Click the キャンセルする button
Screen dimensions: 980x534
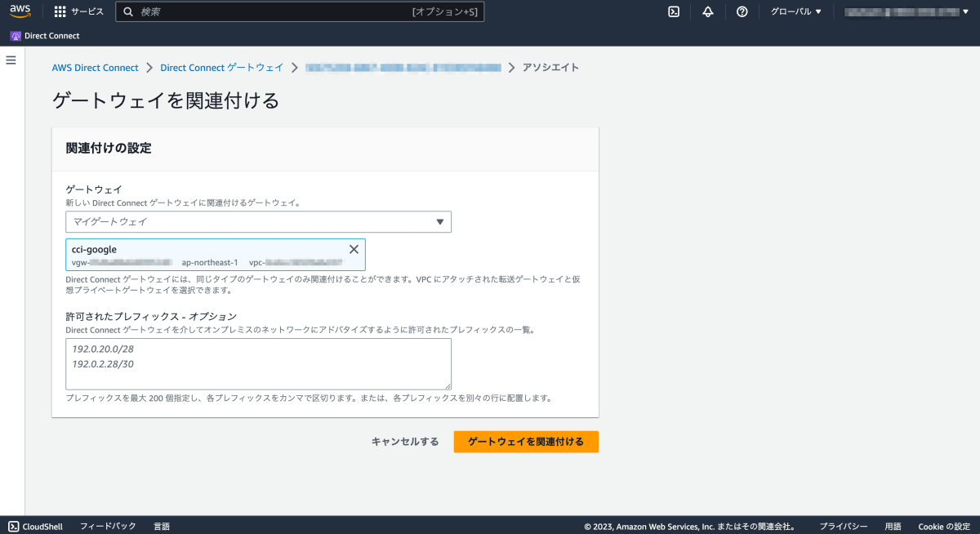(x=405, y=442)
